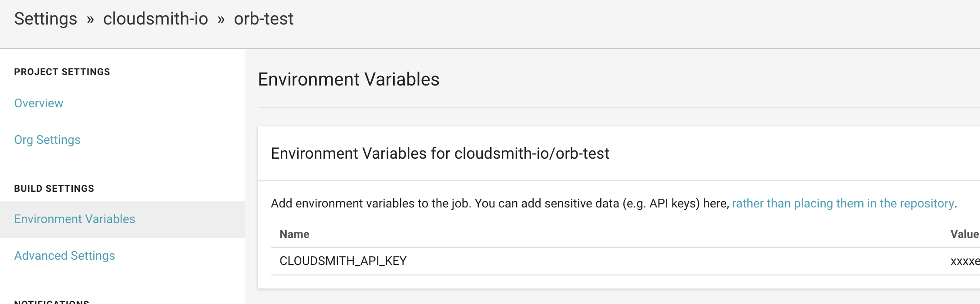
Task: Open the orb-test project breadcrumb
Action: point(263,18)
